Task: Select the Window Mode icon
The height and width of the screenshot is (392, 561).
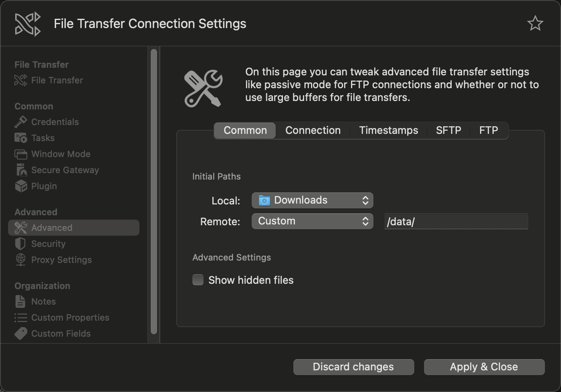Action: pyautogui.click(x=20, y=154)
